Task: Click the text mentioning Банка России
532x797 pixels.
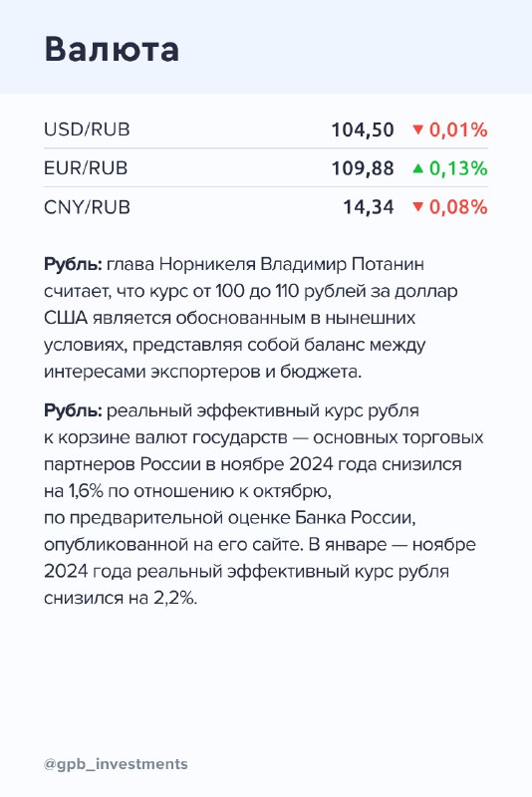Action: (356, 518)
